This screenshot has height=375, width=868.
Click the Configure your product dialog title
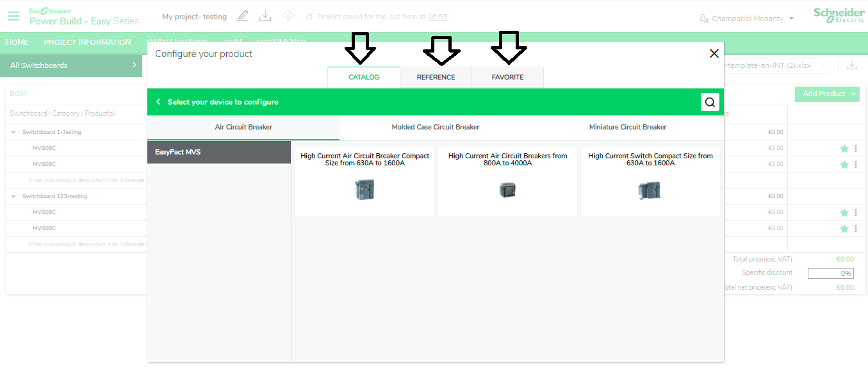[204, 54]
